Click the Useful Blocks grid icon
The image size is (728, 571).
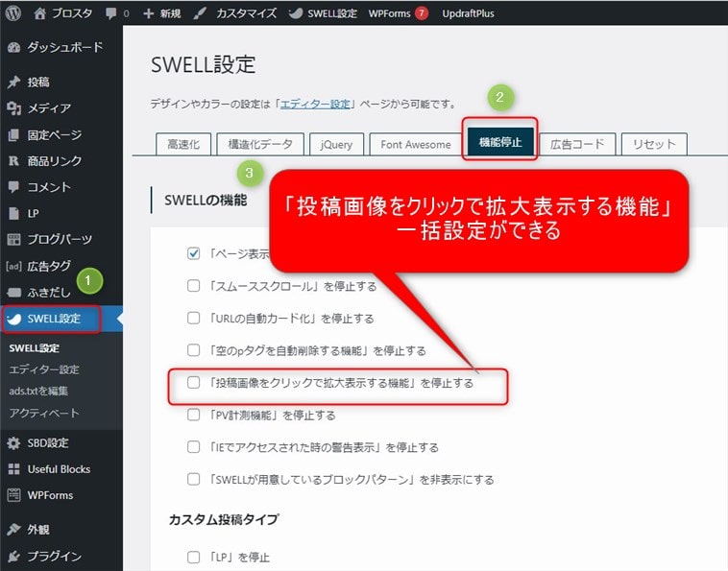14,469
